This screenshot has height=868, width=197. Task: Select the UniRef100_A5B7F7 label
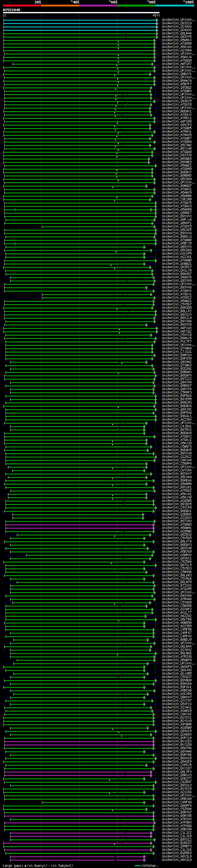click(177, 84)
